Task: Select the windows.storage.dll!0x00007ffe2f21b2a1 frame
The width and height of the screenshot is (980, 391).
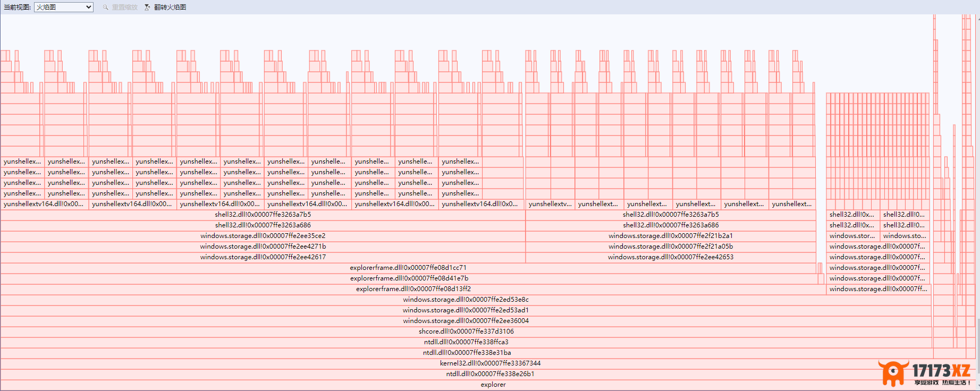Action: [x=671, y=236]
